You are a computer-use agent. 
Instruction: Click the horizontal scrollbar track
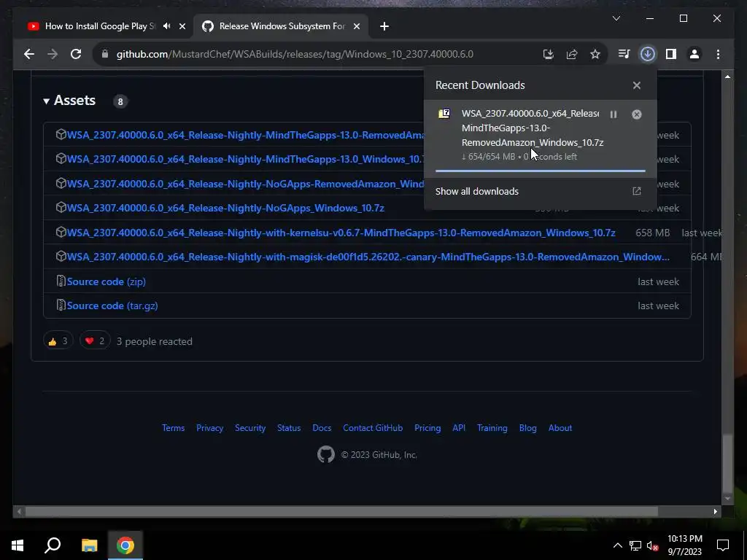(367, 512)
